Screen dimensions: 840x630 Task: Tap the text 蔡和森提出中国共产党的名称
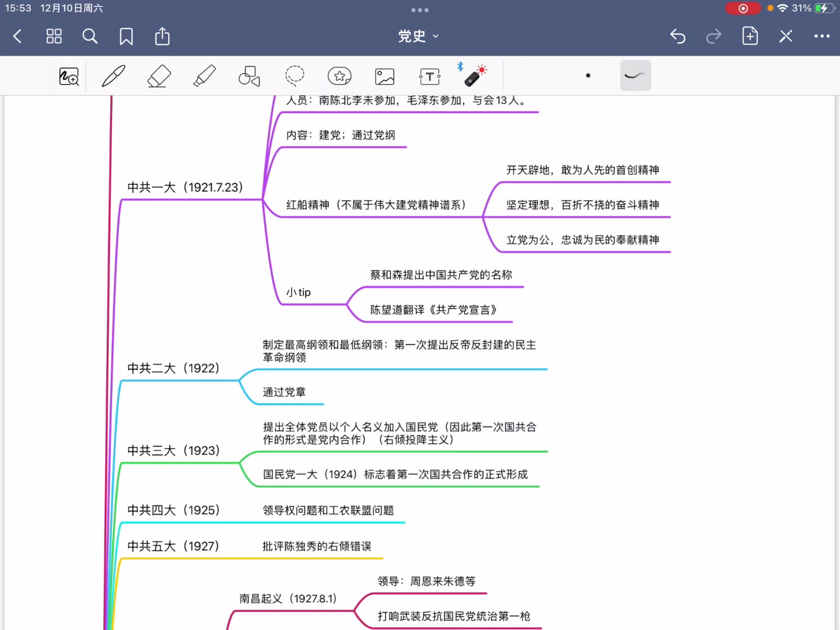tap(441, 275)
